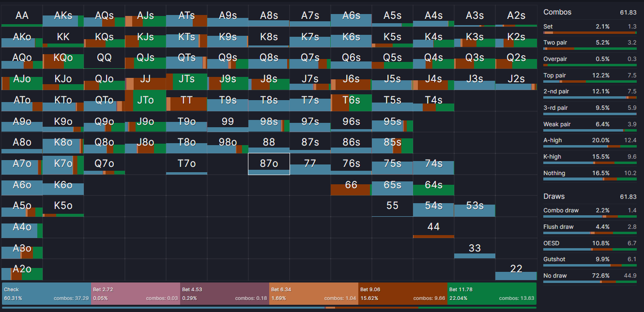Filter by Combo draw category

click(571, 210)
